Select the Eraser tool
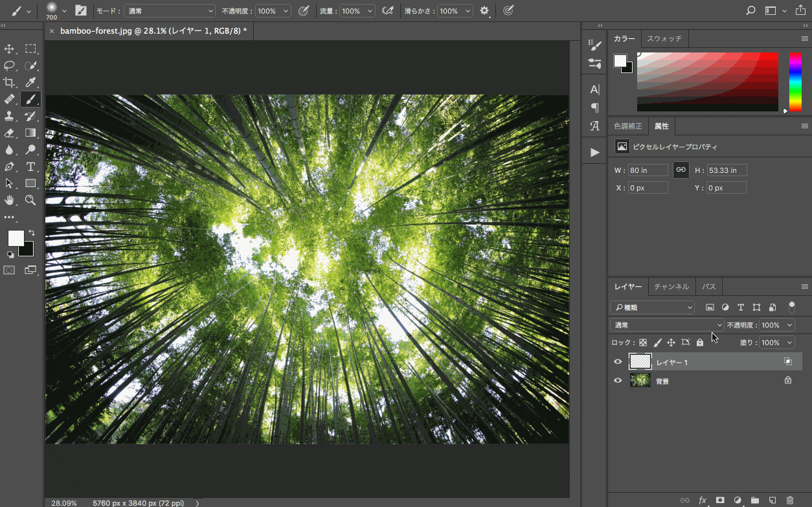This screenshot has width=812, height=507. [x=10, y=133]
